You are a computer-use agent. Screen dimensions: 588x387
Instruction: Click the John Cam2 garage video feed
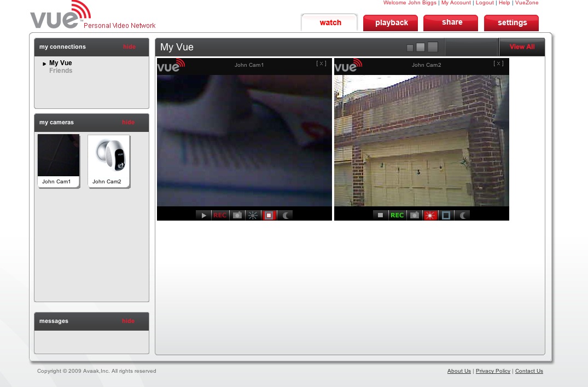point(422,140)
